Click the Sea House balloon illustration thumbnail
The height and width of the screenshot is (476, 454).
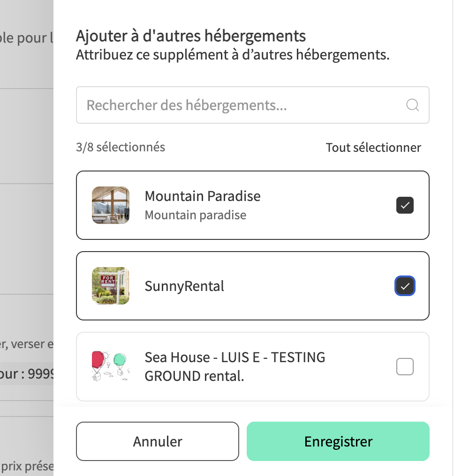click(x=111, y=366)
